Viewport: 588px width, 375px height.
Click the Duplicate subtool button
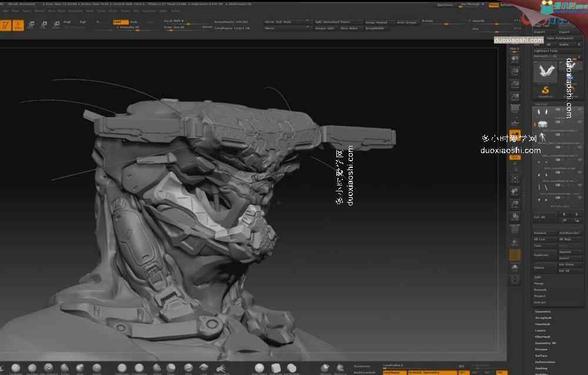pyautogui.click(x=545, y=255)
